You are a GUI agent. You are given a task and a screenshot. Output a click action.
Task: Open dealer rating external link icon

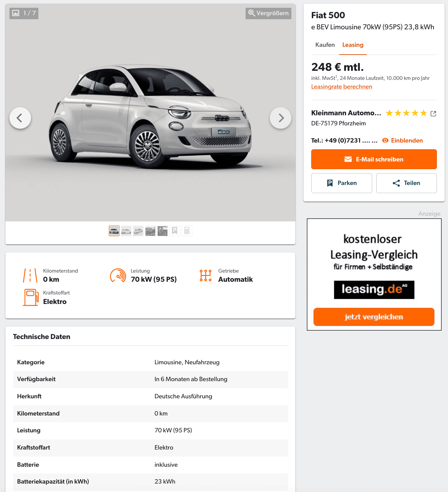(x=434, y=114)
